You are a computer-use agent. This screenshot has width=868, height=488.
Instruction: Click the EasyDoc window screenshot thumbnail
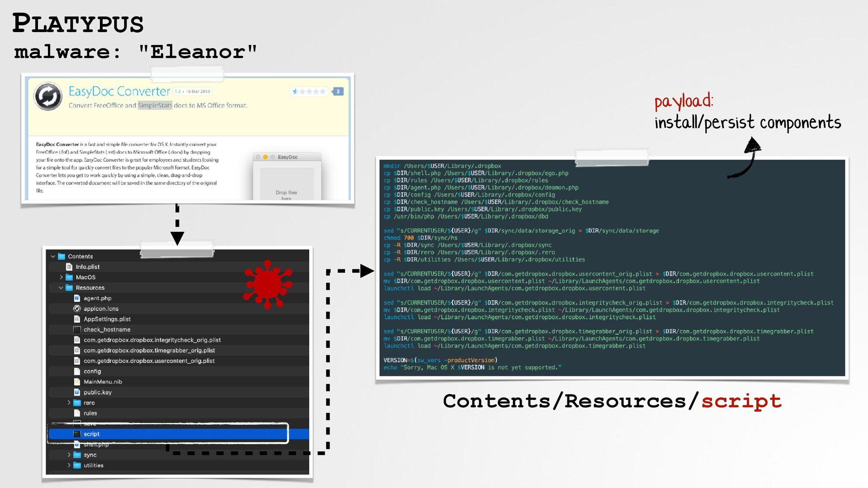tap(287, 176)
